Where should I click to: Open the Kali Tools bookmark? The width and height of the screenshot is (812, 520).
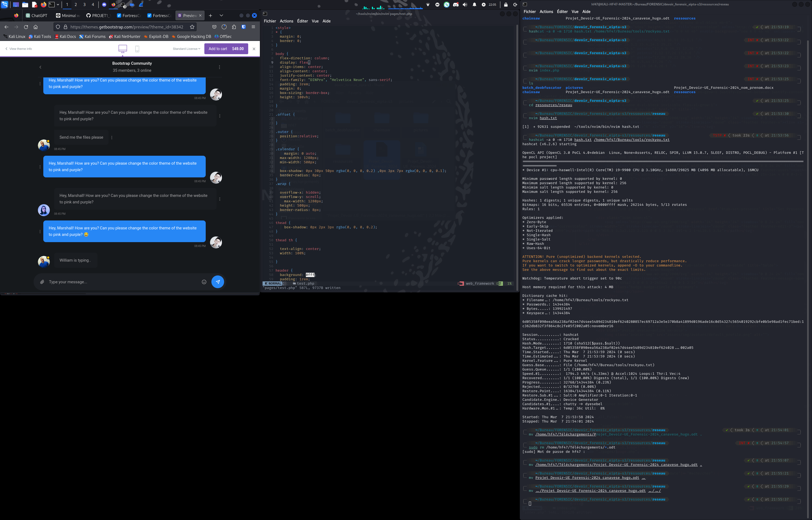(x=40, y=37)
